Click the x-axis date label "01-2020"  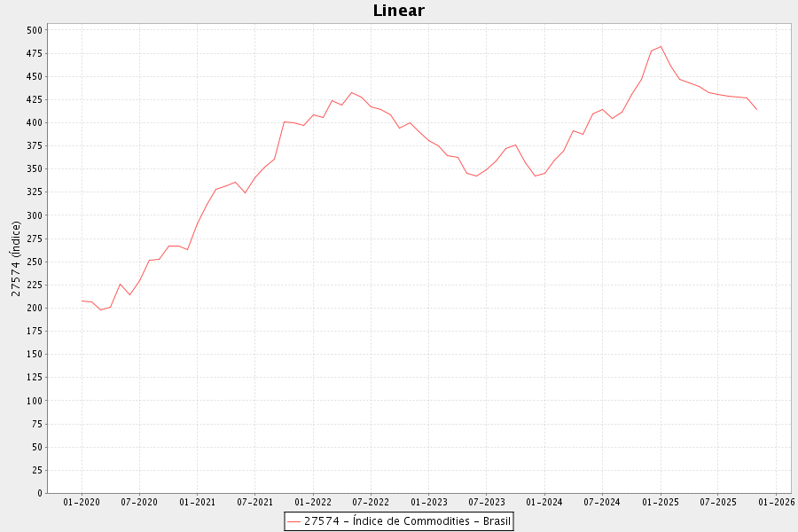(x=82, y=503)
